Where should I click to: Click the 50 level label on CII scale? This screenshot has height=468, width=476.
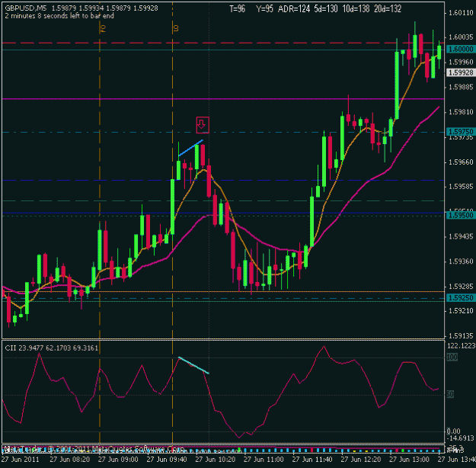(x=450, y=395)
